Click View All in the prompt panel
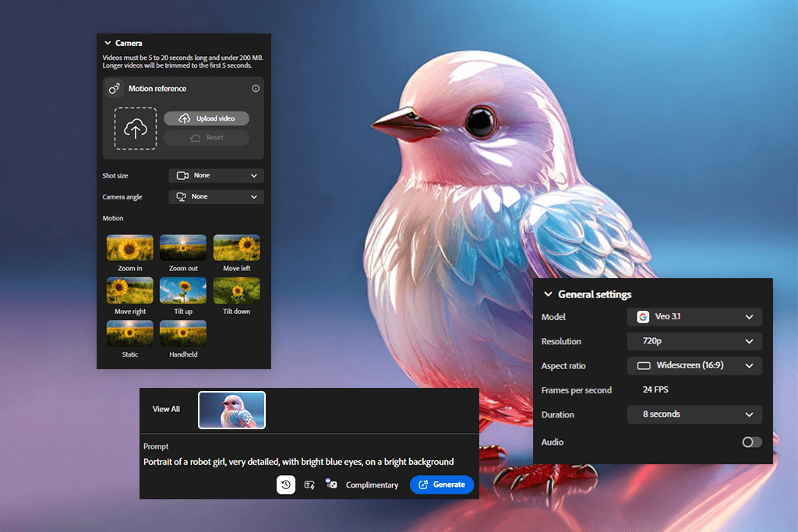 click(x=167, y=409)
